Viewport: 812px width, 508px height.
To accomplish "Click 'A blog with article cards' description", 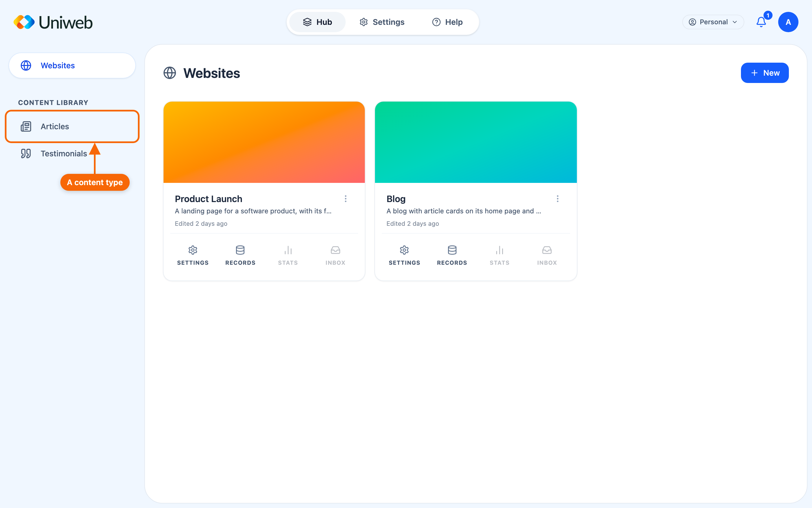I will (464, 211).
